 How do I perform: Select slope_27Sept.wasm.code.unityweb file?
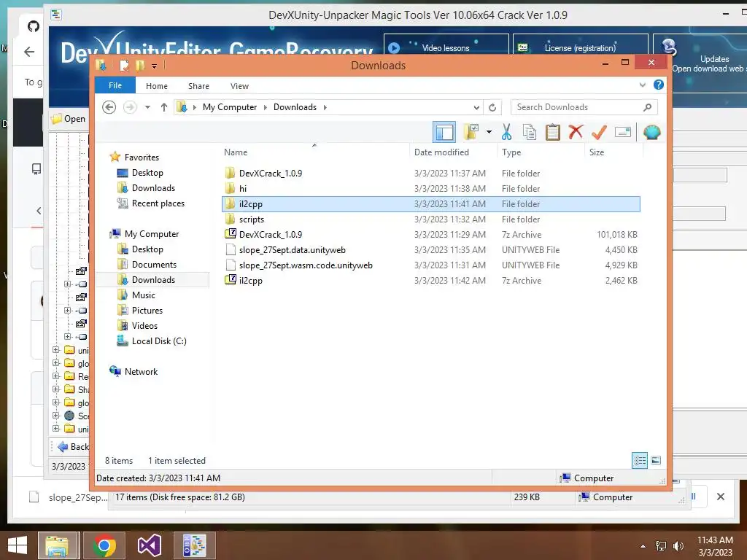tap(306, 265)
